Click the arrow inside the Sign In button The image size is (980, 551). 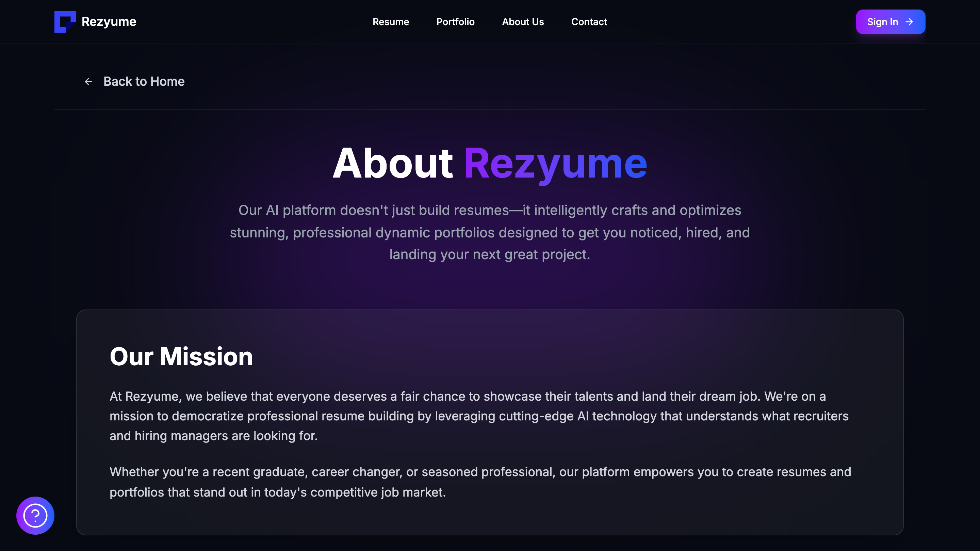(x=909, y=22)
